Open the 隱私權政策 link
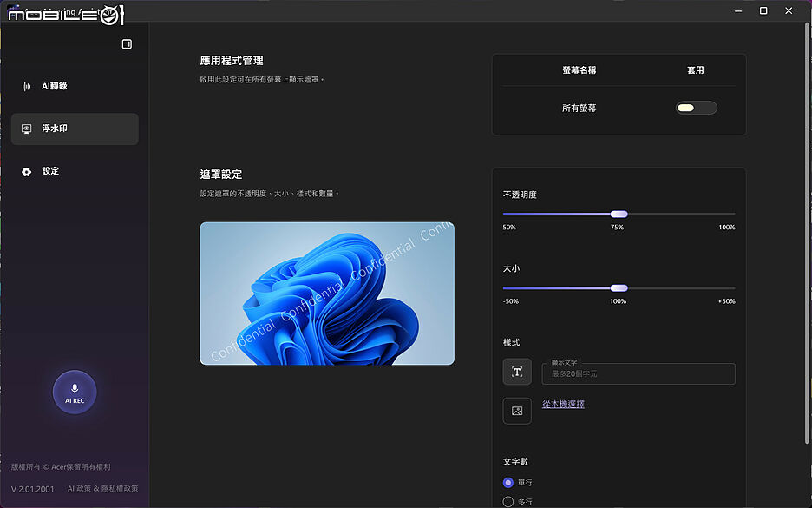This screenshot has height=508, width=812. coord(120,488)
